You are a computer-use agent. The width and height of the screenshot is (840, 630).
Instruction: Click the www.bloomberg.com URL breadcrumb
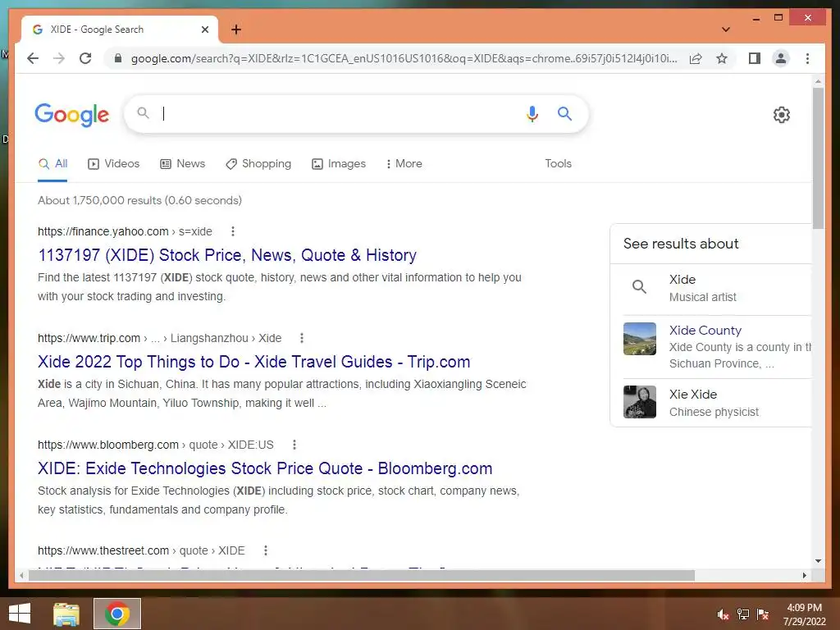tap(155, 445)
